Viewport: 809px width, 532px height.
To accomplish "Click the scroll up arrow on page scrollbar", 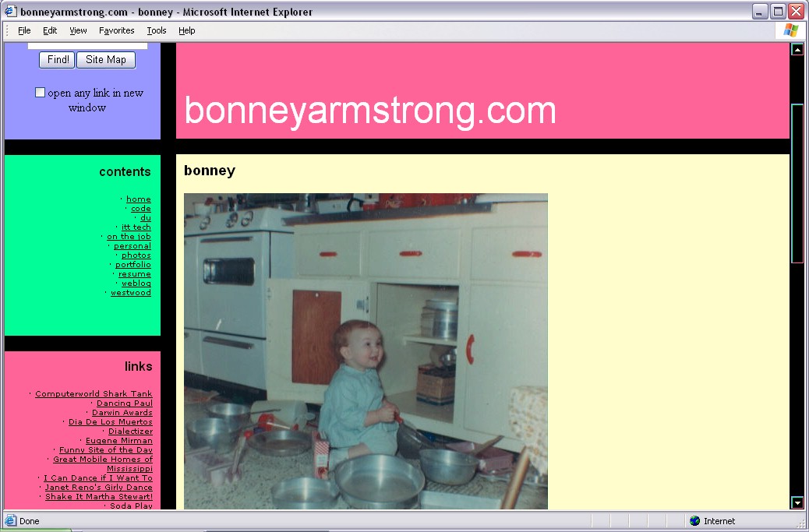I will tap(797, 50).
